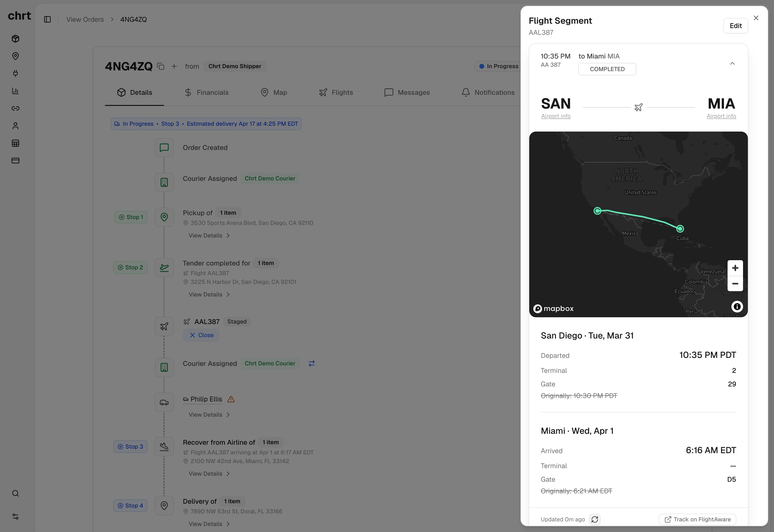Click the estimated delivery status banner
The image size is (774, 532).
(206, 124)
